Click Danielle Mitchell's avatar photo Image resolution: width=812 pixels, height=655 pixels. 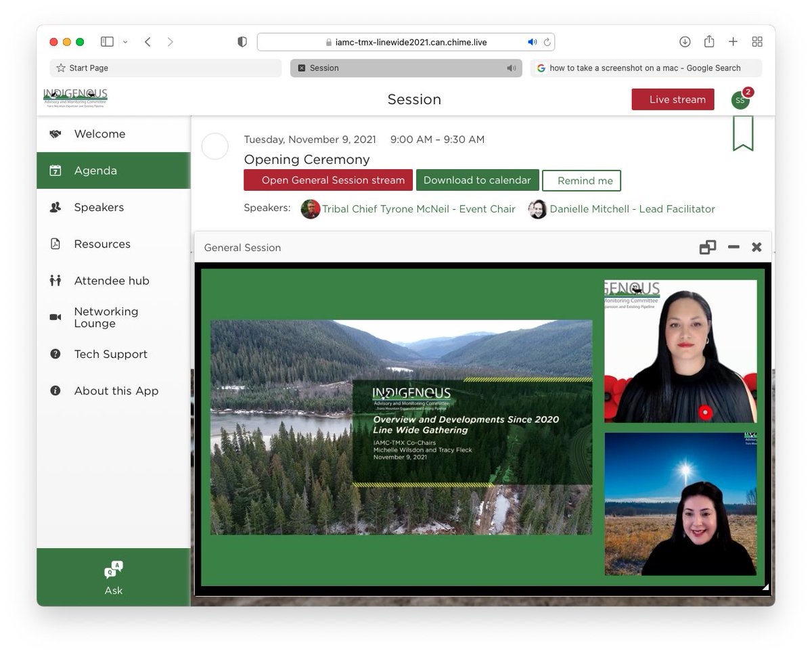[538, 209]
